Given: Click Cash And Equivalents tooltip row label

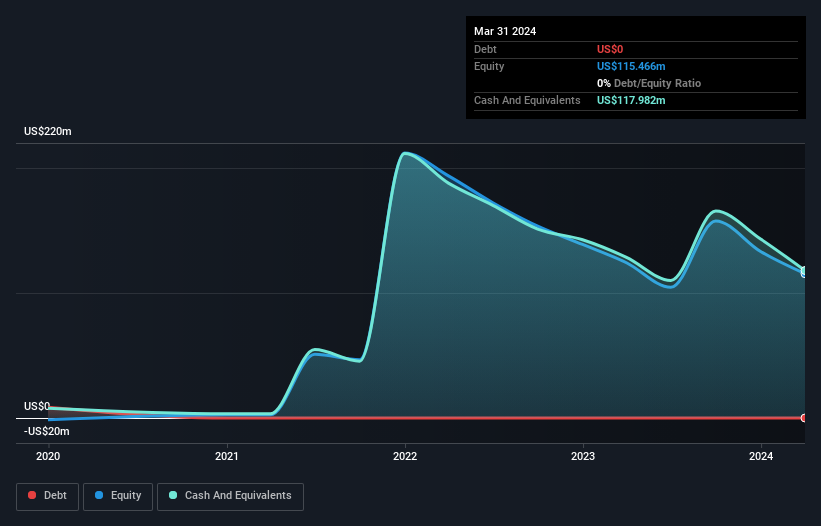Looking at the screenshot, I should [527, 100].
